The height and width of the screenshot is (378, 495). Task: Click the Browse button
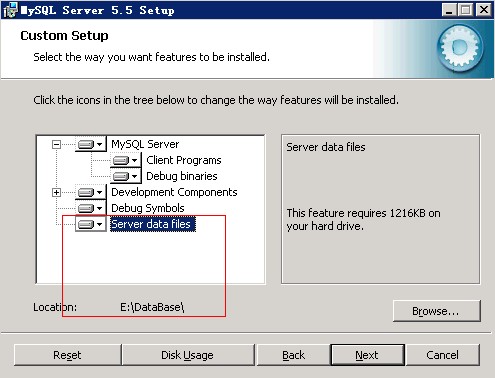pos(437,311)
